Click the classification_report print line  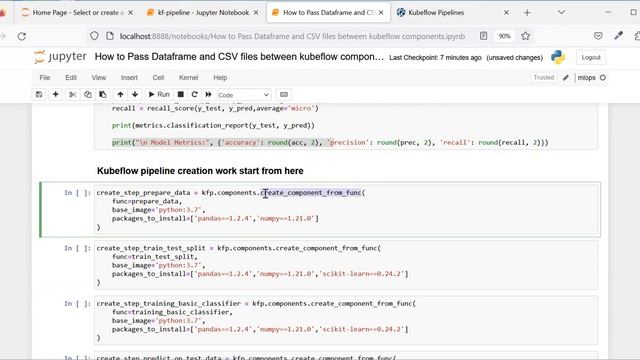pos(213,125)
